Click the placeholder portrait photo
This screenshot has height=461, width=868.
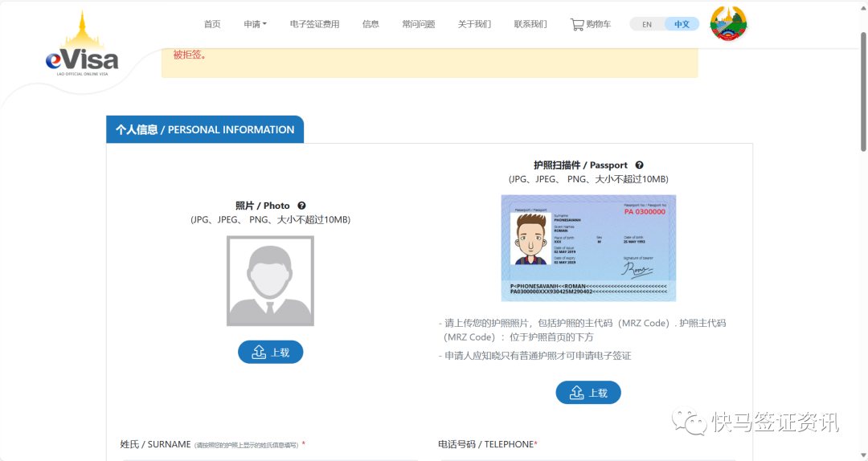tap(270, 281)
